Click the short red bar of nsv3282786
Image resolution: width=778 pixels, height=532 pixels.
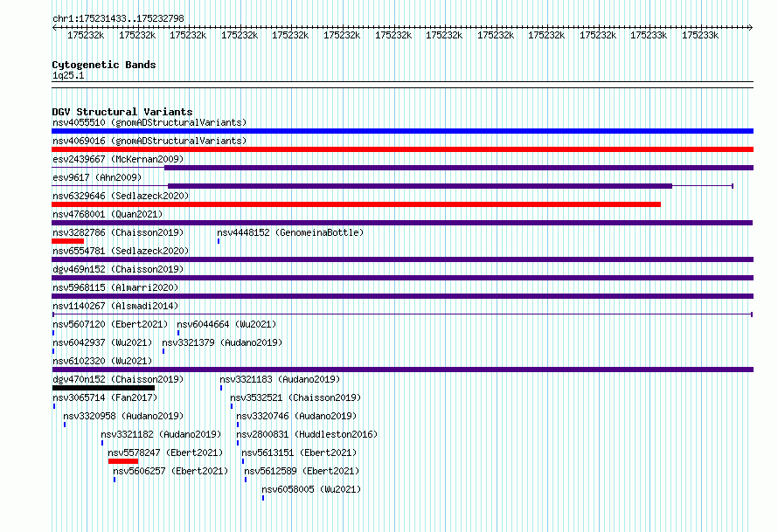[67, 241]
